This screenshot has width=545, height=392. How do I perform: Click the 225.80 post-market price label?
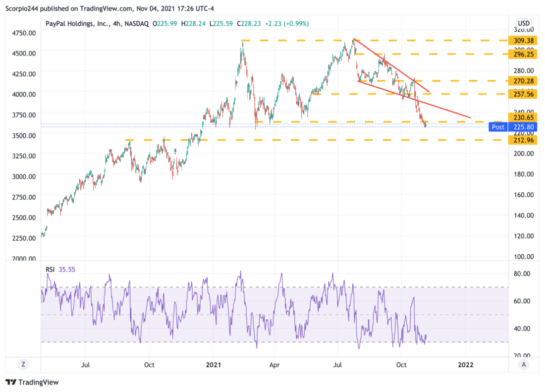[x=523, y=127]
